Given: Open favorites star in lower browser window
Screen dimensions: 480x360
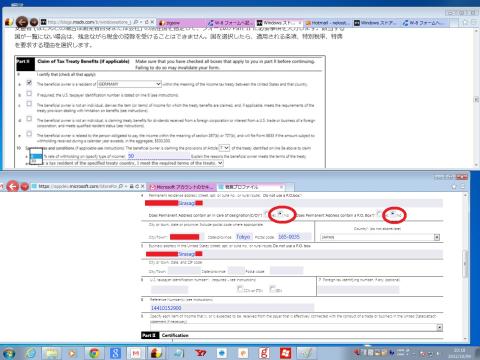Looking at the screenshot, I should pos(453,186).
